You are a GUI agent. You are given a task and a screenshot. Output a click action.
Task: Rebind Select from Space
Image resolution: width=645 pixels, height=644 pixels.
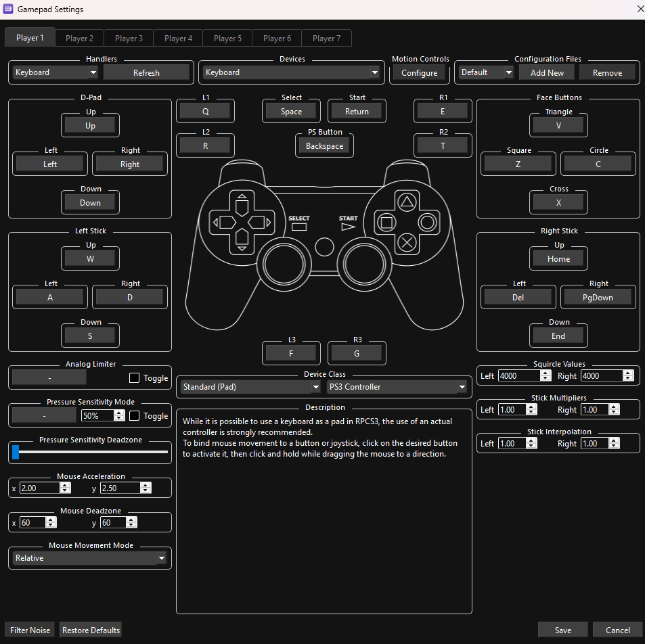tap(291, 111)
